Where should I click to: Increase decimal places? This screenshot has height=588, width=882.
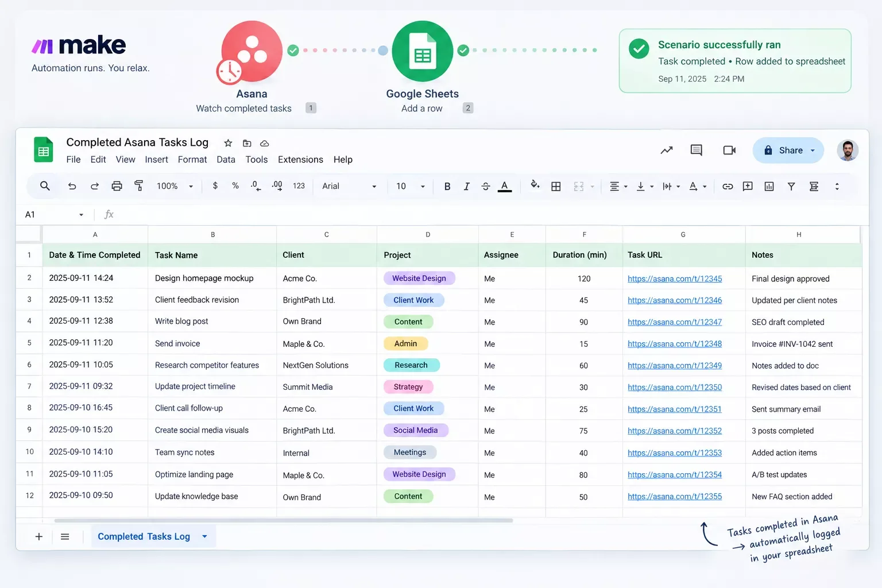(277, 186)
